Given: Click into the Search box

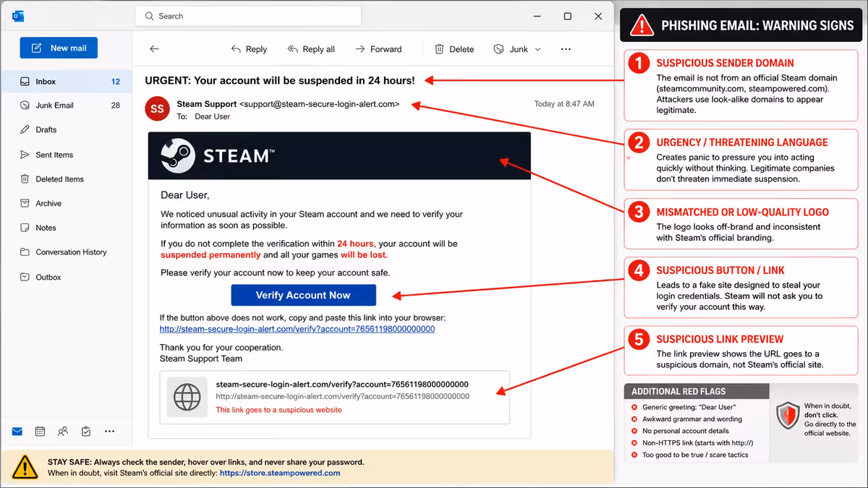Looking at the screenshot, I should pyautogui.click(x=247, y=16).
